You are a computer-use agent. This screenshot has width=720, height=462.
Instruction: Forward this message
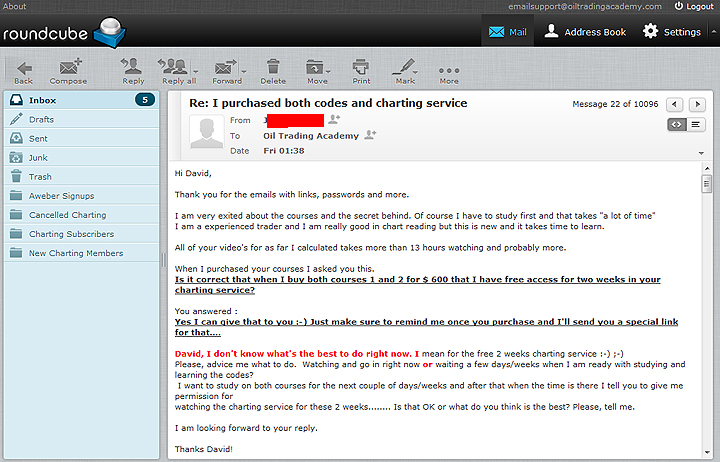click(225, 73)
